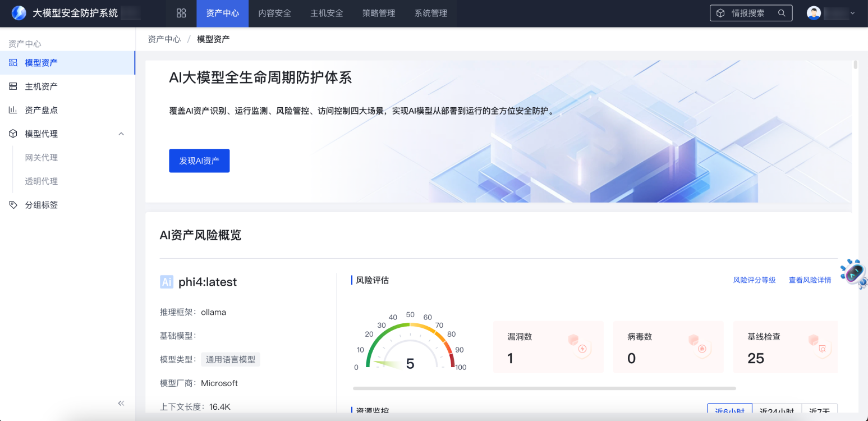Image resolution: width=868 pixels, height=421 pixels.
Task: Click the AI资产风险概览 section heading
Action: pos(200,235)
